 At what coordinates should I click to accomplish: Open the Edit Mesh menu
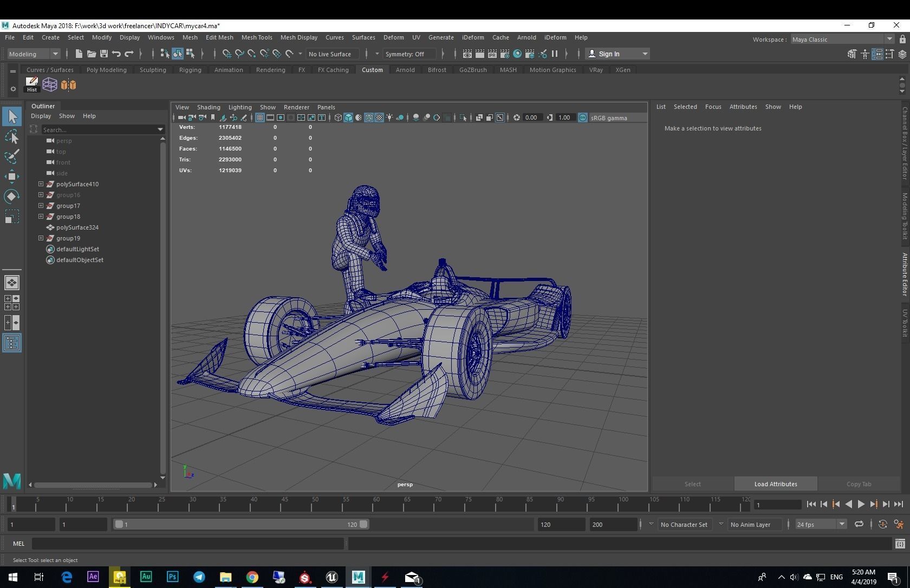pos(219,37)
